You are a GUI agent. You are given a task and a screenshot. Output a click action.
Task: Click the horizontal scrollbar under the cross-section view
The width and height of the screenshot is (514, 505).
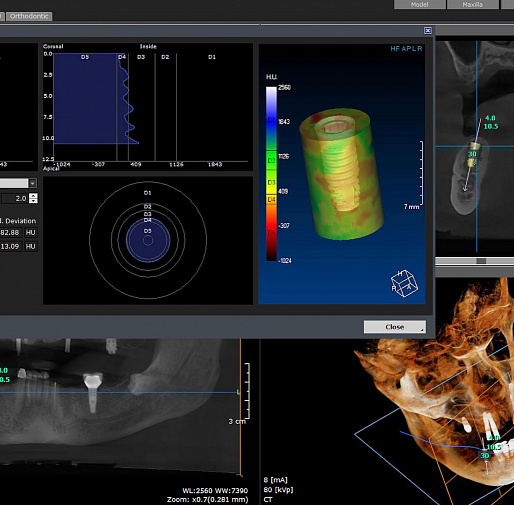coord(475,261)
